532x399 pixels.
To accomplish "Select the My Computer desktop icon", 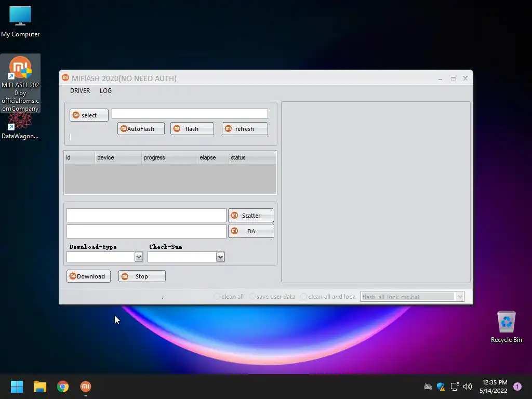I will (20, 22).
